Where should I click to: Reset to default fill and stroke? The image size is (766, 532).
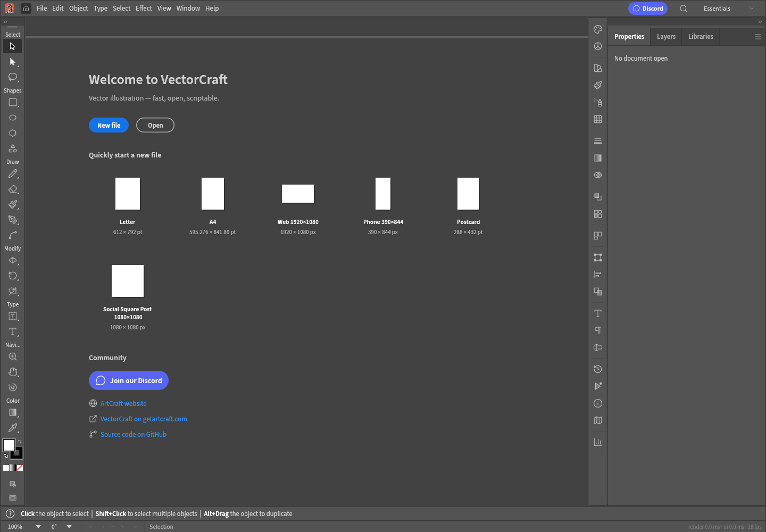[x=6, y=455]
